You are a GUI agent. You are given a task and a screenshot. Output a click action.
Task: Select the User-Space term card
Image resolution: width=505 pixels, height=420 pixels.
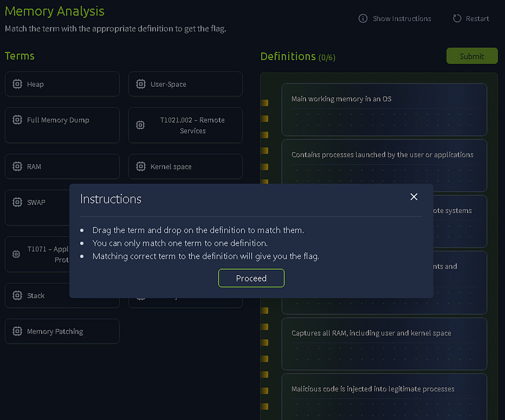[x=185, y=84]
